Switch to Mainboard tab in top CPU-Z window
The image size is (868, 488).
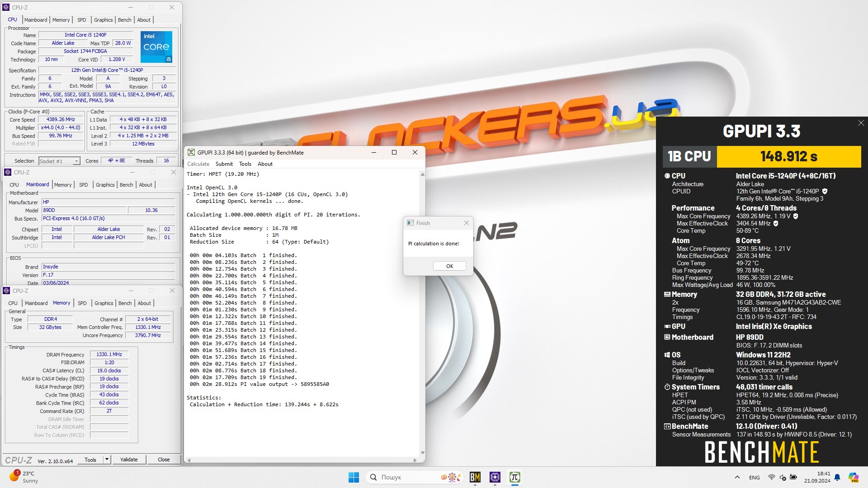(36, 20)
